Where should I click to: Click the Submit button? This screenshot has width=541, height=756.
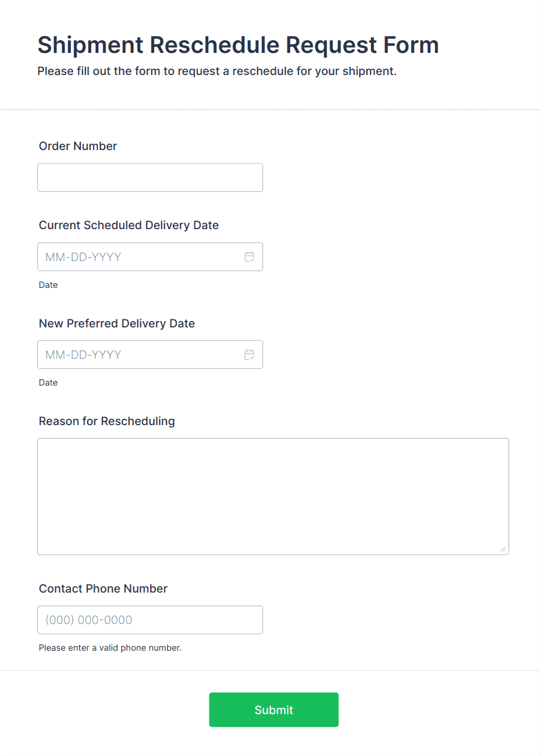[273, 709]
